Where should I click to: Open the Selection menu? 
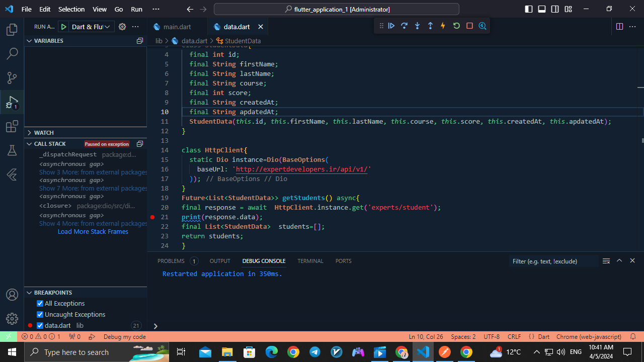[71, 9]
